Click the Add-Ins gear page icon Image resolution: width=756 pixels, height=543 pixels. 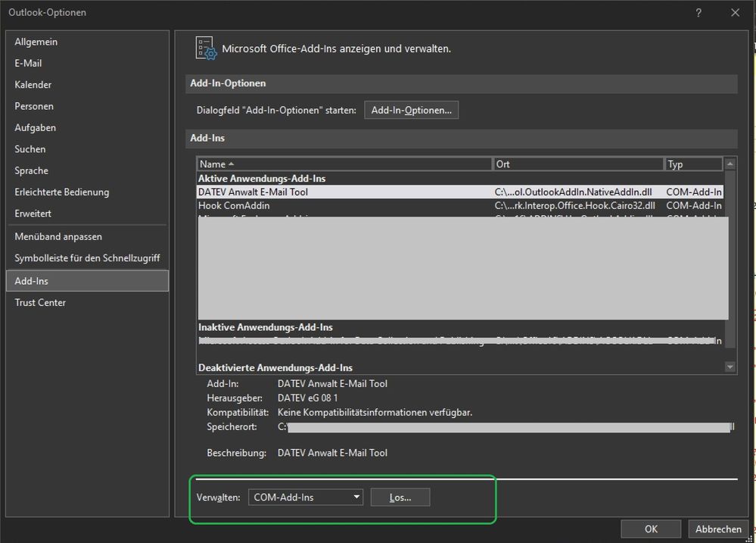tap(206, 48)
